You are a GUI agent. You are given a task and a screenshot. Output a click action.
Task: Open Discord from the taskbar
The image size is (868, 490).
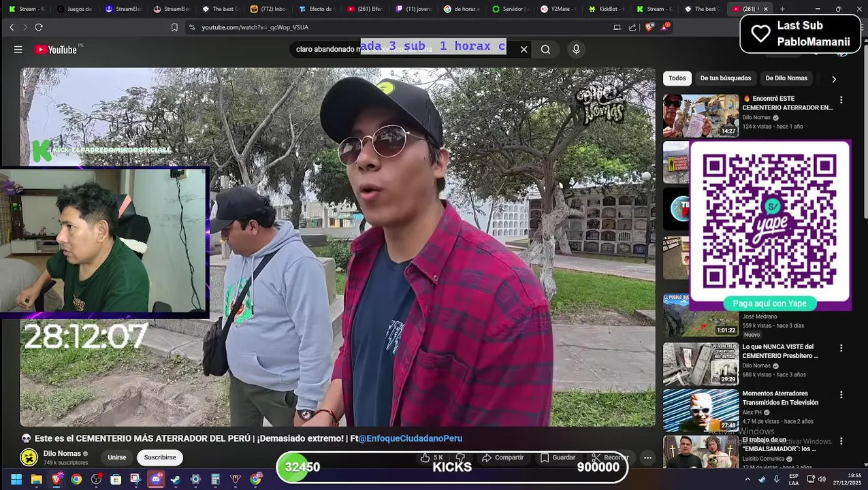click(x=156, y=480)
